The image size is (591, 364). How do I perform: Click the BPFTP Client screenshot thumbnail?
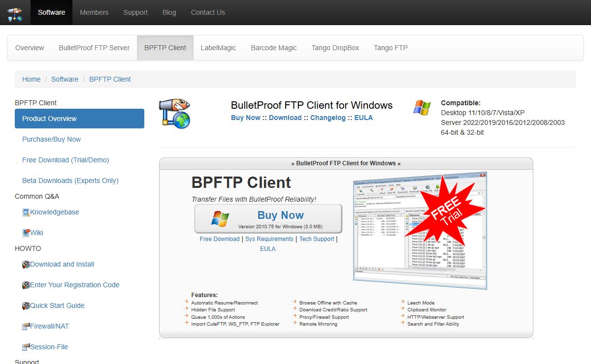pyautogui.click(x=420, y=230)
